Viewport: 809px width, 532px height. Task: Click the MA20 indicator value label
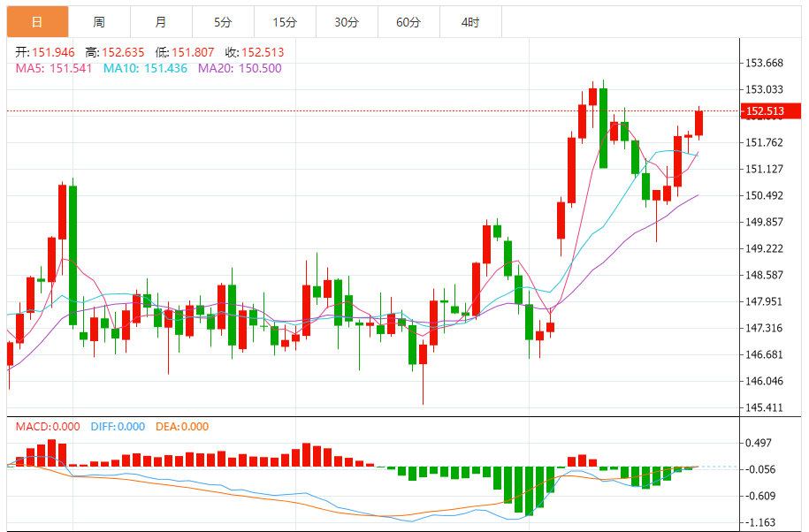(240, 68)
